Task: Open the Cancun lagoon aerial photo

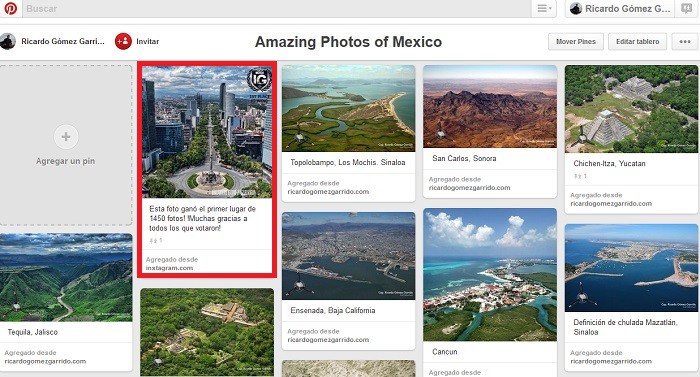Action: click(x=490, y=275)
